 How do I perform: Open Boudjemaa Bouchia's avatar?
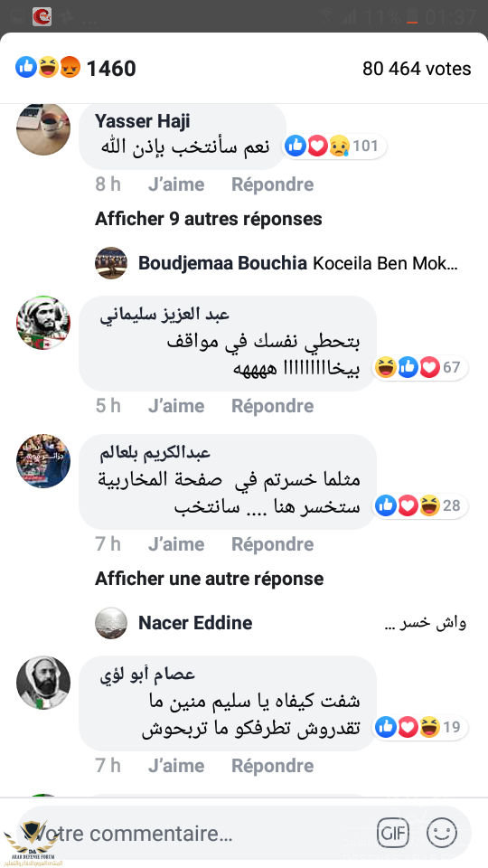(x=111, y=263)
